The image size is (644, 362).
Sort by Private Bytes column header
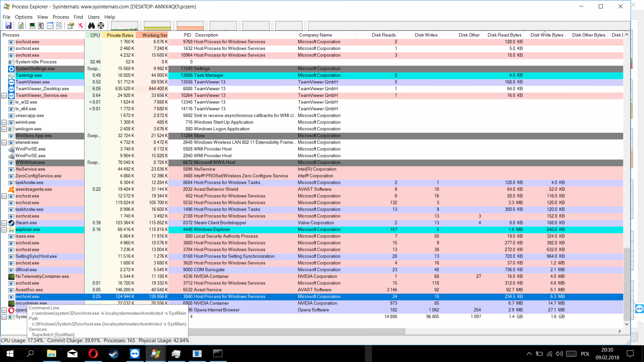point(118,35)
